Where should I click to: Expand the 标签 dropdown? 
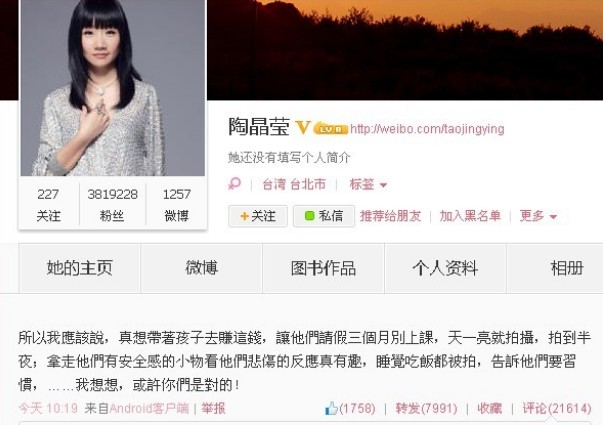pyautogui.click(x=368, y=184)
